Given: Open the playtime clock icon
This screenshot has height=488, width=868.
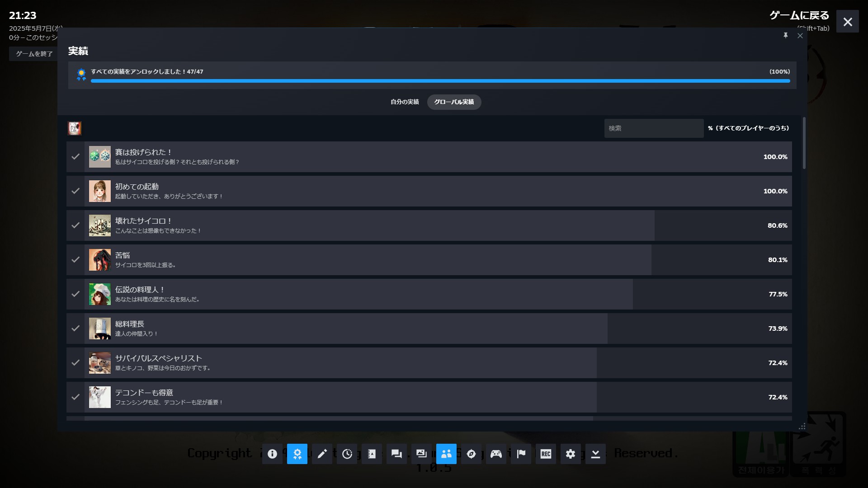Looking at the screenshot, I should pos(347,454).
